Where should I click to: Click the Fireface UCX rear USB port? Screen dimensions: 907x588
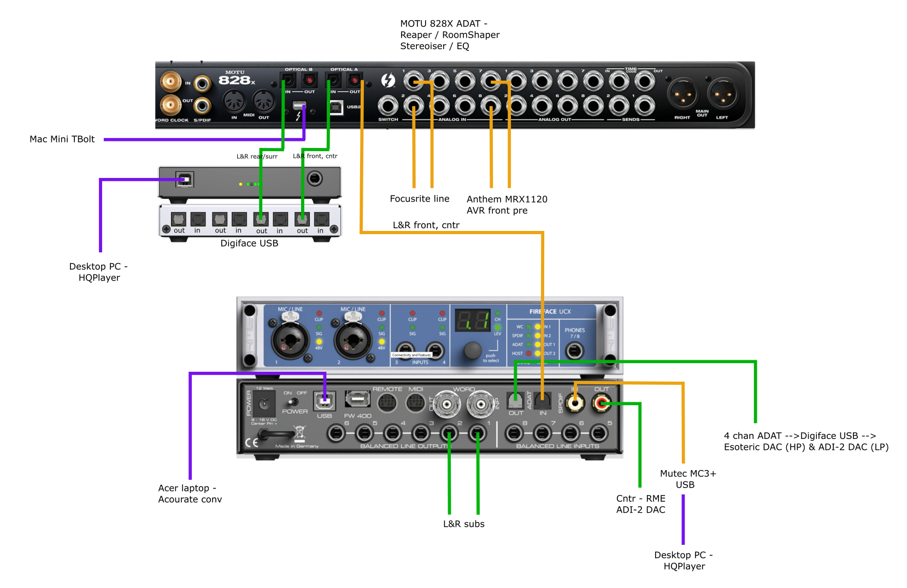point(325,402)
